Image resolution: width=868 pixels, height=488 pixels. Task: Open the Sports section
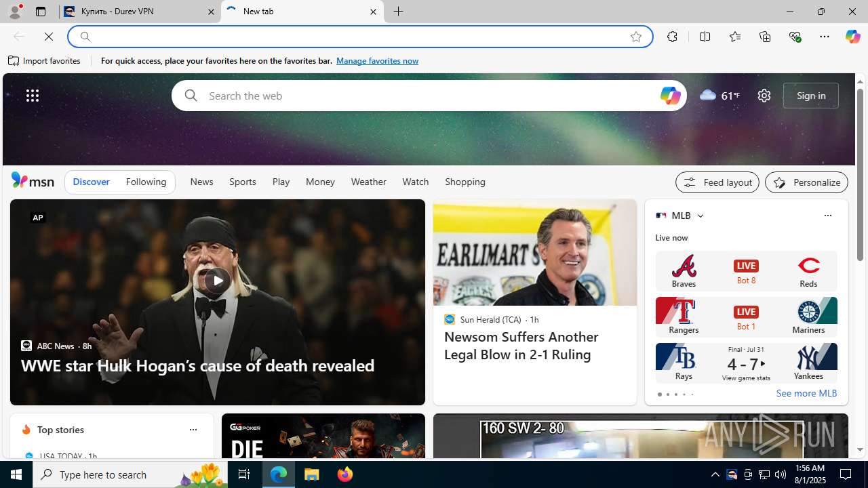tap(243, 182)
